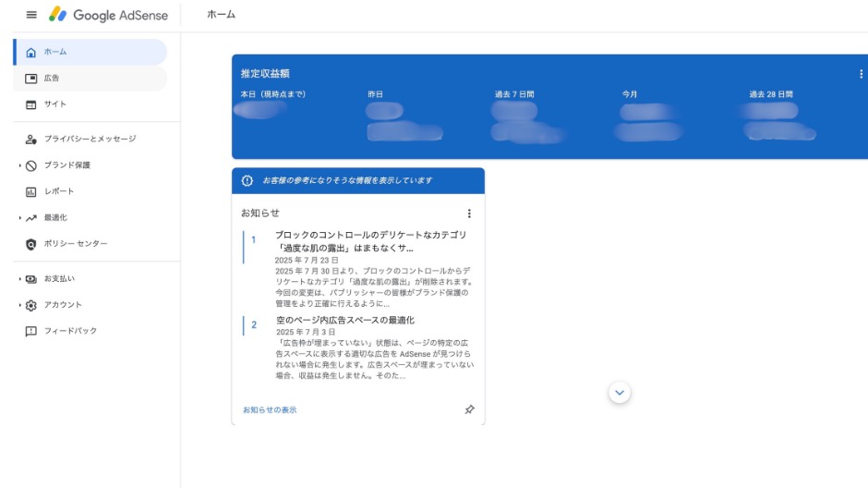Open notice 2 title 空のページ内広告スペースの最適化
Image resolution: width=868 pixels, height=488 pixels.
coord(344,320)
